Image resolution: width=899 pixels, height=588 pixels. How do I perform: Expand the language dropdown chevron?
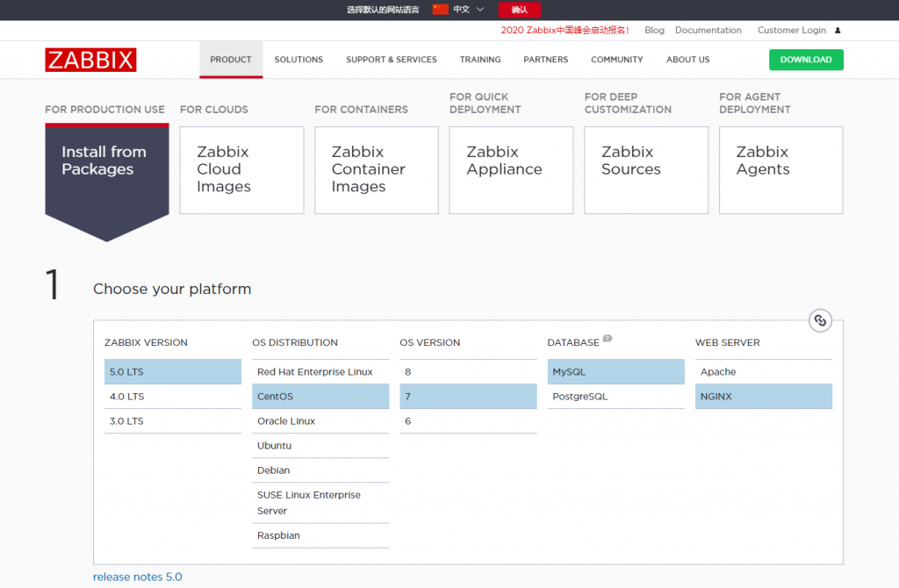tap(480, 9)
